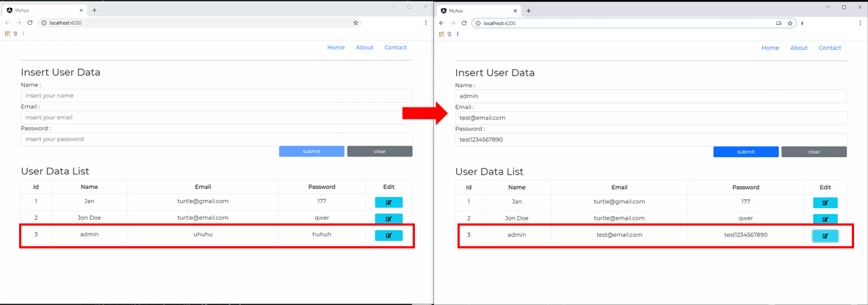Screen dimensions: 868x305
Task: Click test@email.com cell in right table
Action: click(x=619, y=235)
